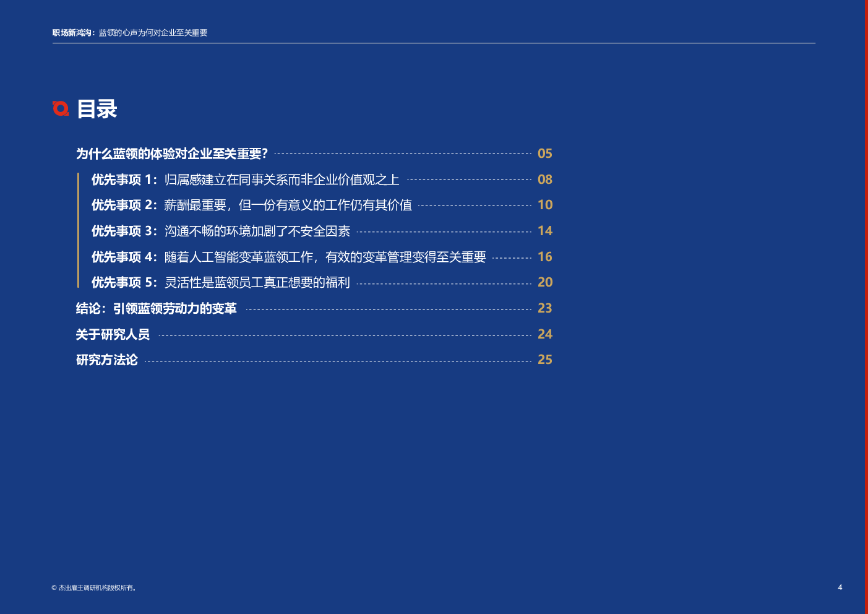Go to 研究方法论 entry
Image resolution: width=868 pixels, height=614 pixels.
[x=106, y=360]
